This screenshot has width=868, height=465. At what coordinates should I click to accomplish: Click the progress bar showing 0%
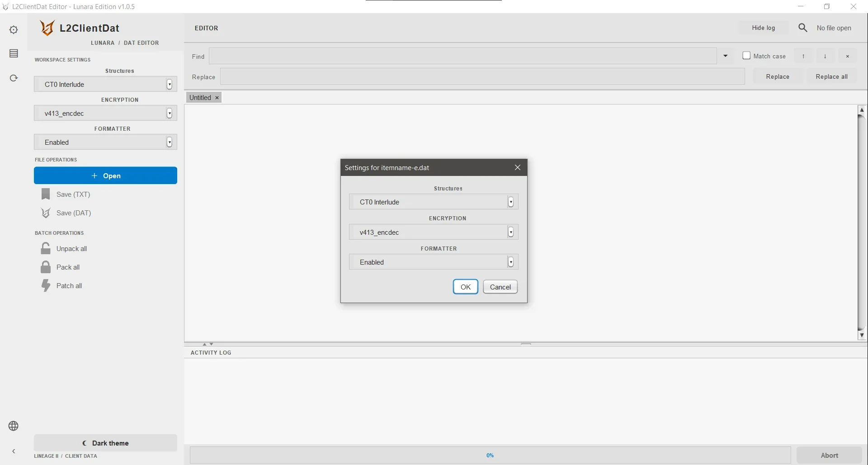490,456
